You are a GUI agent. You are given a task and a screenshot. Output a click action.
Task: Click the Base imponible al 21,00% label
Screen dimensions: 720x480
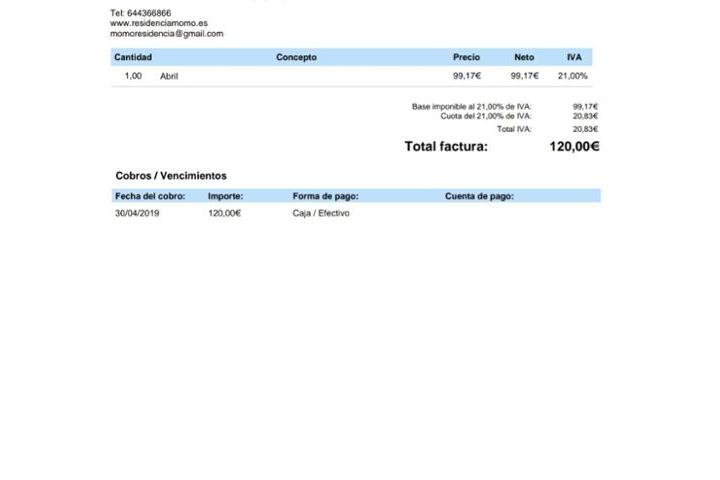[471, 106]
